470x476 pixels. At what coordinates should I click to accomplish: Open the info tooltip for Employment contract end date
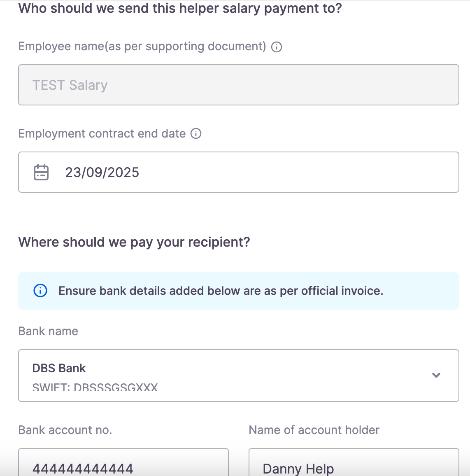pos(196,133)
